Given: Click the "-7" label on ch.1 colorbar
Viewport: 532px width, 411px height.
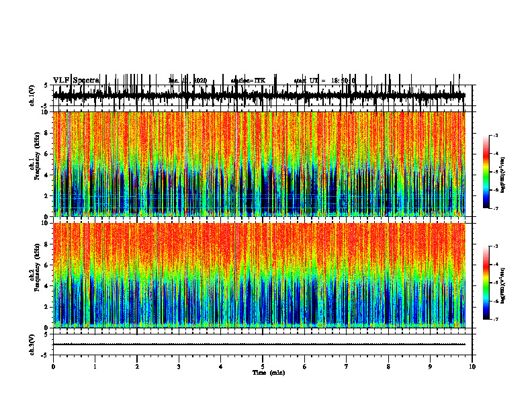Looking at the screenshot, I should point(495,208).
